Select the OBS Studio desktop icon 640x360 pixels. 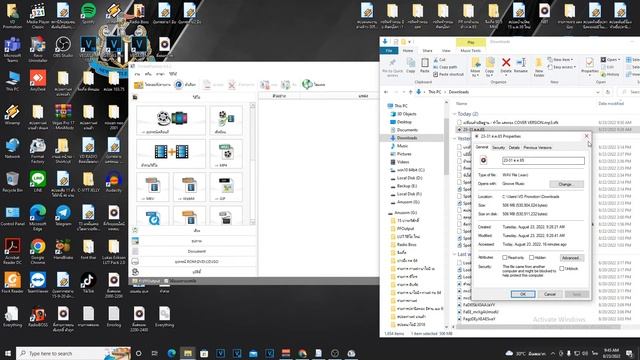(63, 47)
